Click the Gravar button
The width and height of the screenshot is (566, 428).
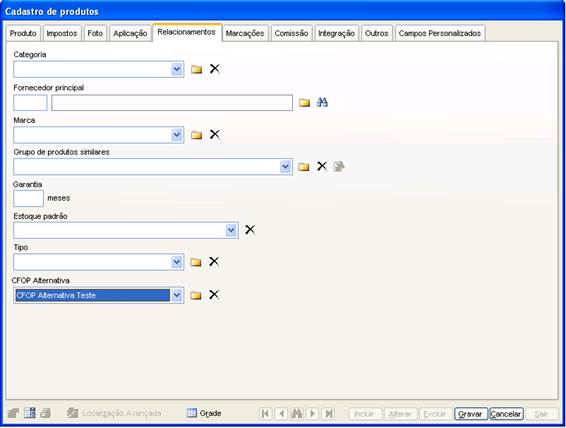pos(470,414)
